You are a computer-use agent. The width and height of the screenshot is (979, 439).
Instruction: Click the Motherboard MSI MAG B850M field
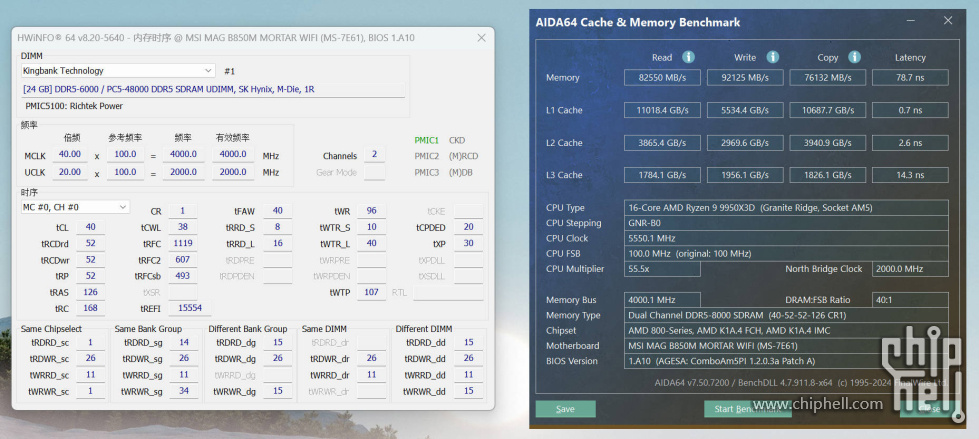pos(786,346)
